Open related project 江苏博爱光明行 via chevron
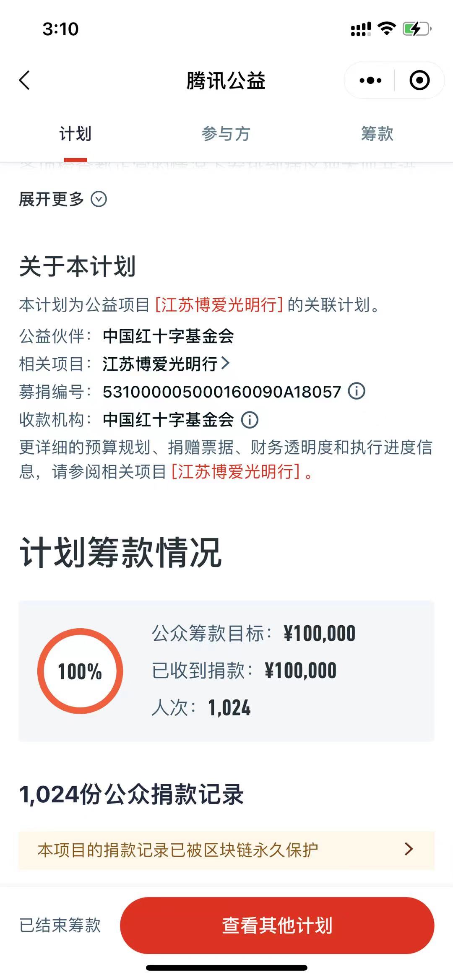 click(225, 363)
